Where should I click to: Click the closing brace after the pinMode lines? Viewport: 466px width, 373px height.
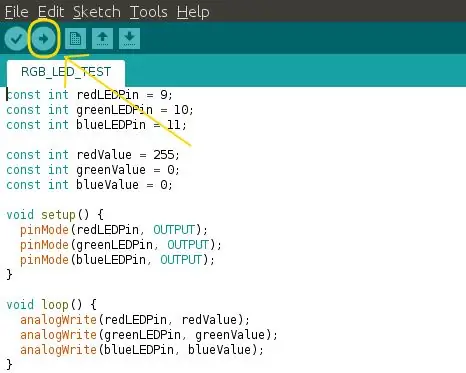9,275
